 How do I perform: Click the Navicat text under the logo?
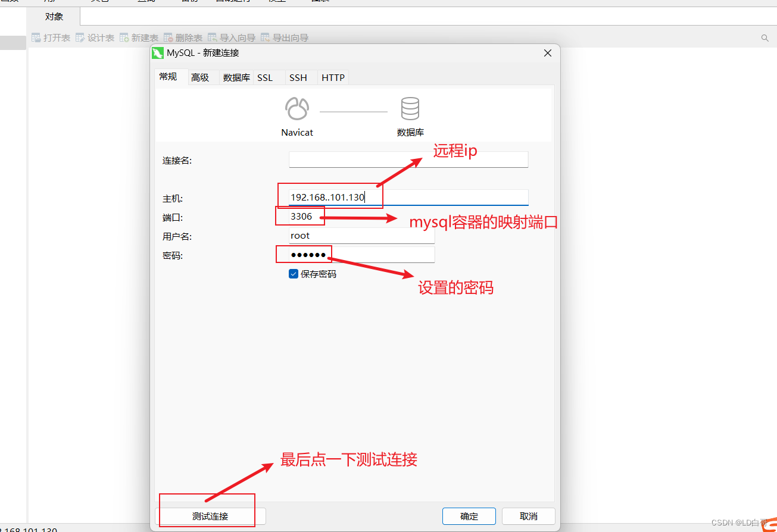[297, 132]
